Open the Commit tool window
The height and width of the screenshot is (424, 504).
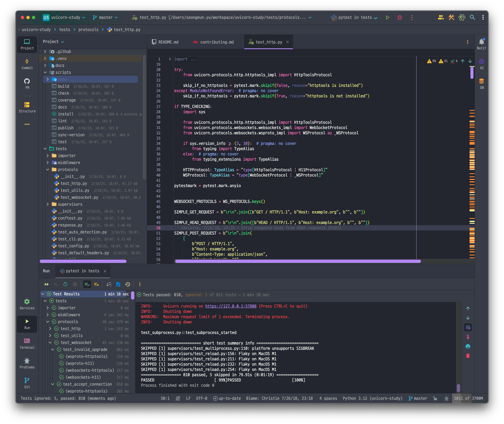coord(27,64)
